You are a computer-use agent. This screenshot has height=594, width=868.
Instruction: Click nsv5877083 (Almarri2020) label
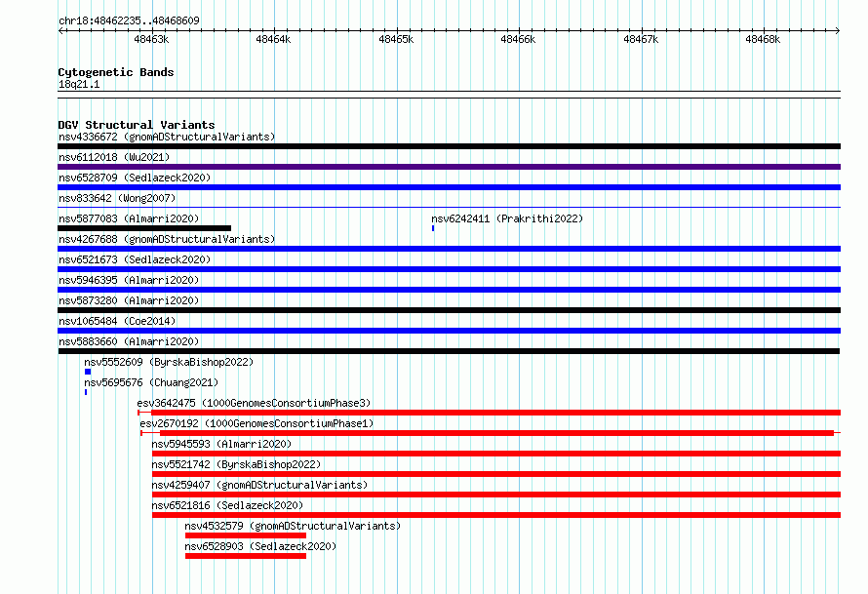[129, 218]
